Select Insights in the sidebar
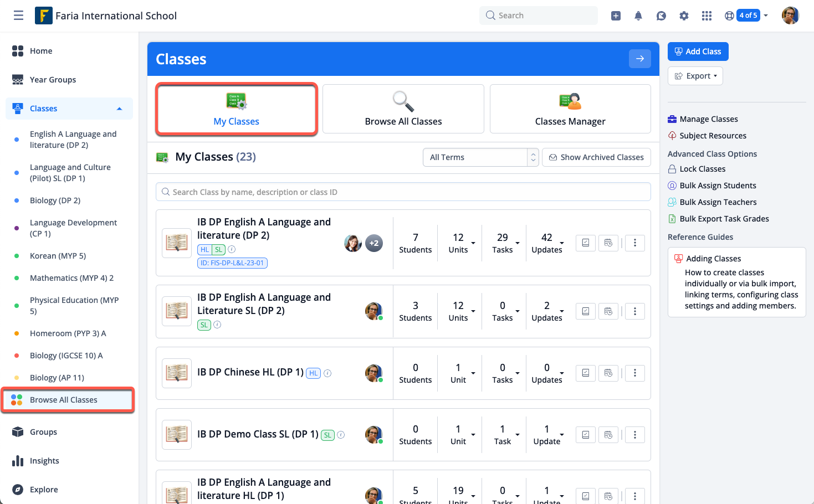This screenshot has height=504, width=814. tap(44, 461)
